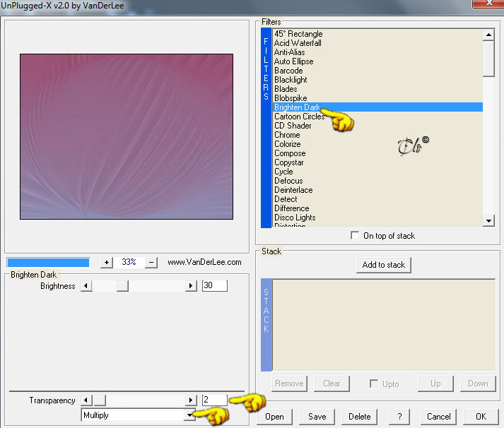Screen dimensions: 504x428
Task: Click the Brightness slider thumb
Action: coord(122,285)
